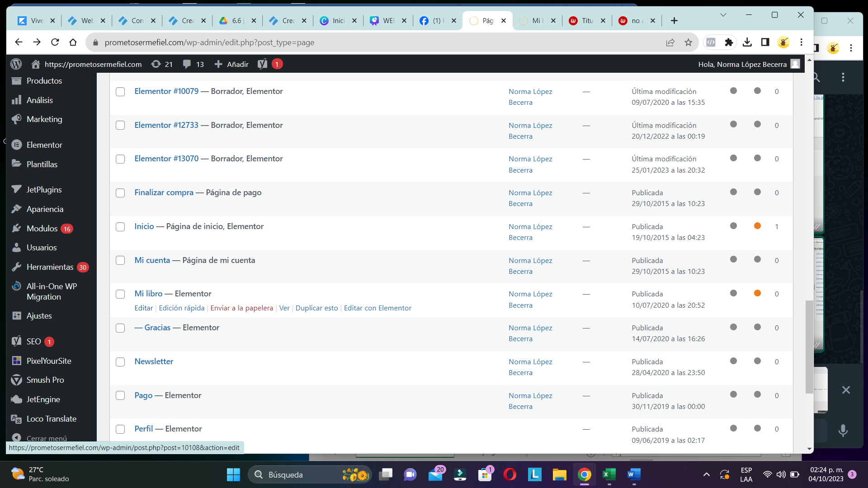The height and width of the screenshot is (488, 868).
Task: Click the PixelYourSite sidebar icon
Action: pos(17,361)
